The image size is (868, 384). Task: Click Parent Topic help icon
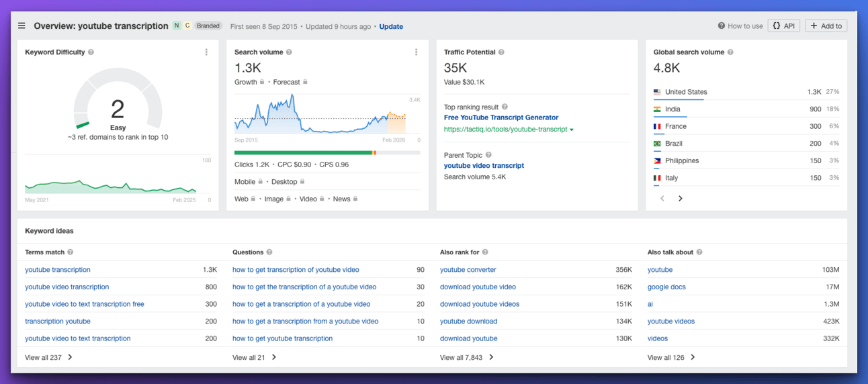point(488,155)
